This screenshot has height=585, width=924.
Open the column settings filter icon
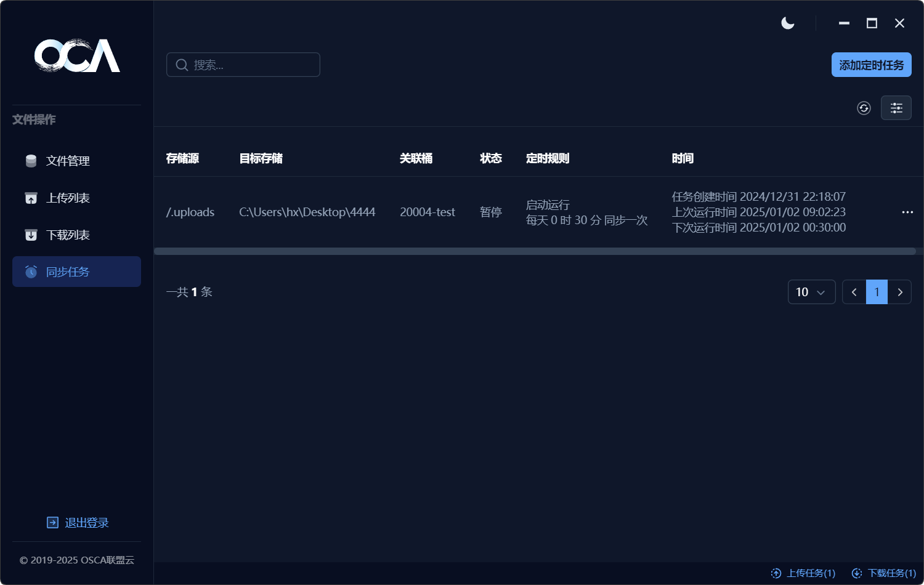coord(896,108)
